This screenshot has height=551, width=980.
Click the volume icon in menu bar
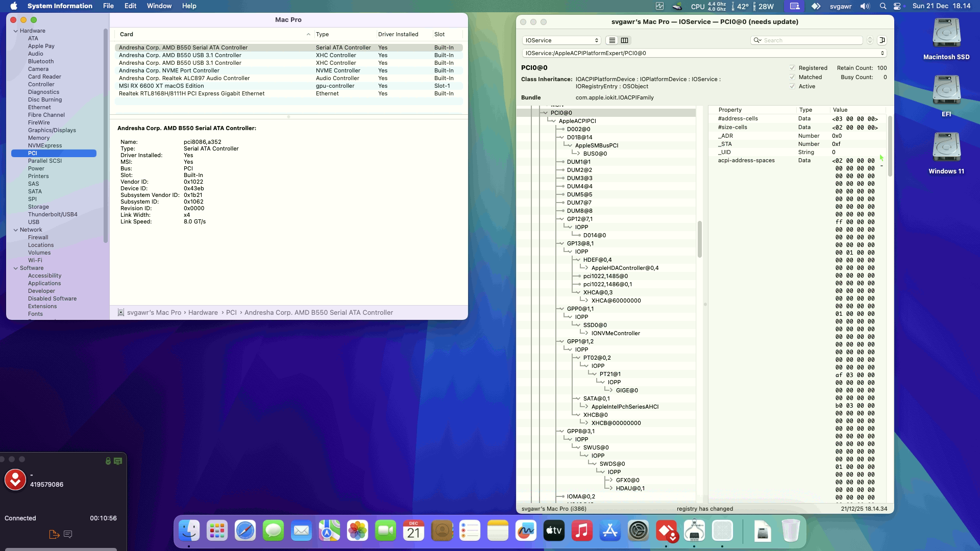(865, 6)
